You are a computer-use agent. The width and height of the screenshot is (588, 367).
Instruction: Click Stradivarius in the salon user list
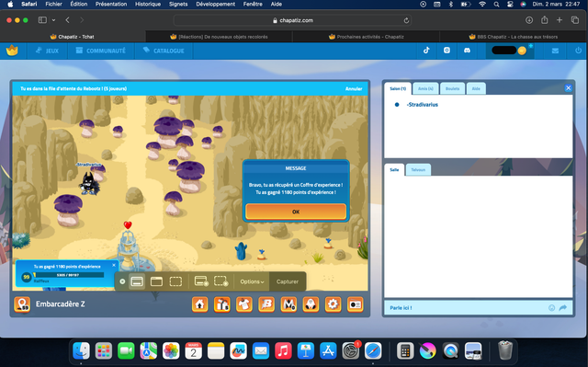click(423, 105)
